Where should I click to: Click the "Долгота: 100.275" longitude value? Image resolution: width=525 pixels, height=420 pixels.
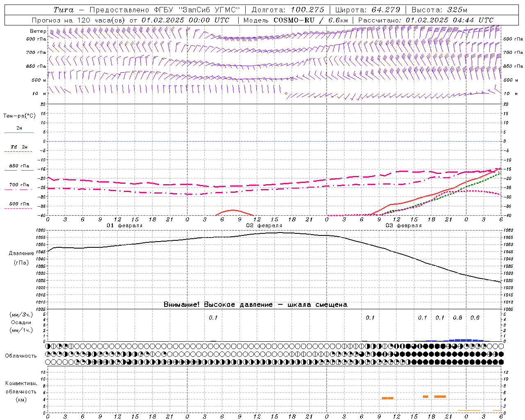[x=288, y=10]
